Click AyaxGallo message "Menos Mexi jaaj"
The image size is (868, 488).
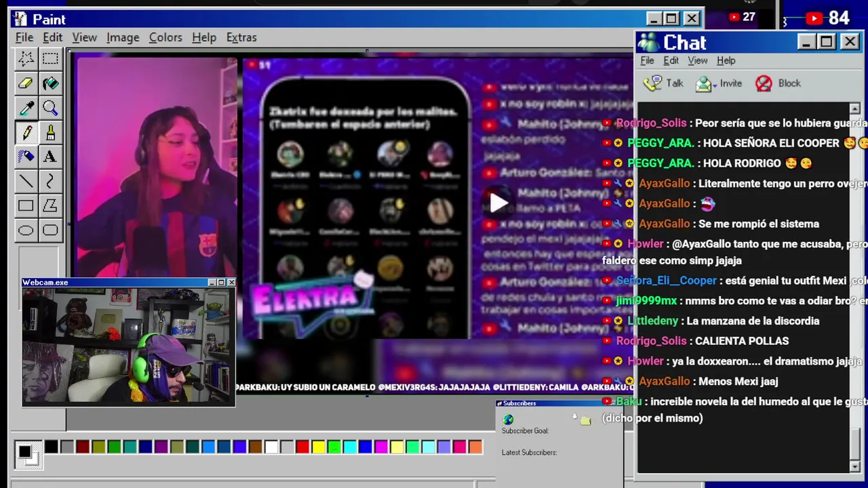click(738, 382)
